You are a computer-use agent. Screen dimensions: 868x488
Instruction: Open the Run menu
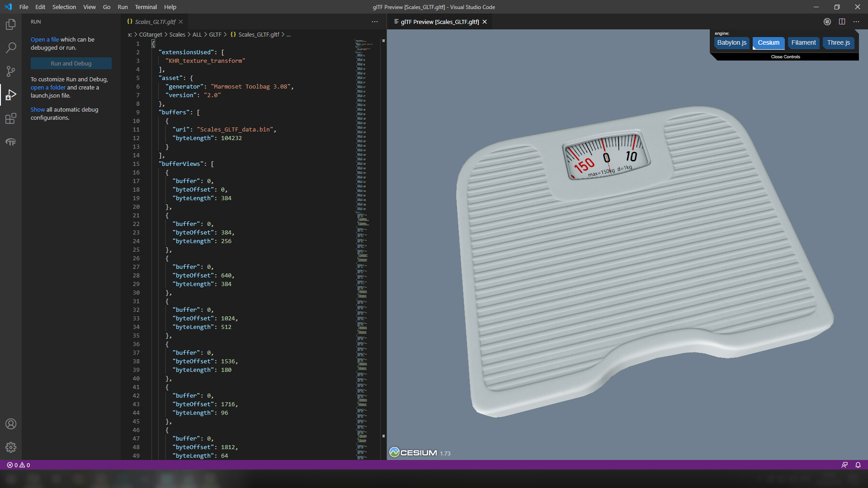click(122, 7)
